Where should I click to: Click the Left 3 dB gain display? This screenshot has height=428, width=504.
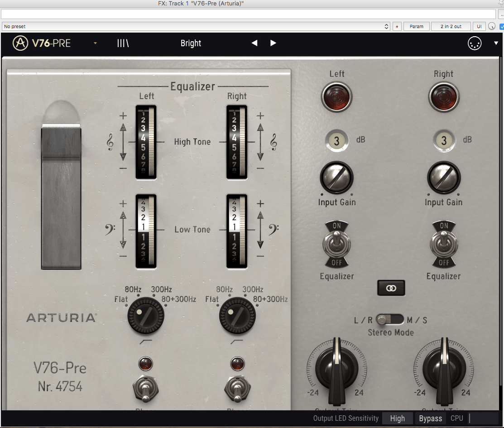click(336, 140)
